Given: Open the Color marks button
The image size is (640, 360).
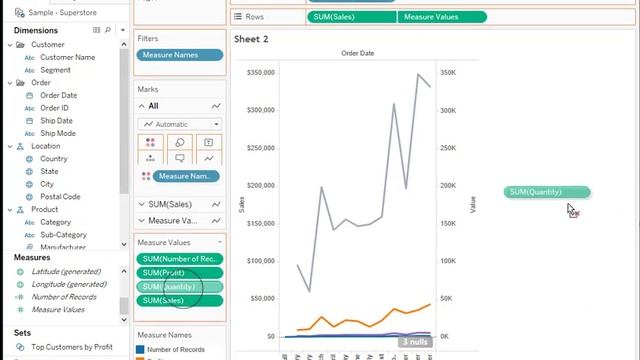Looking at the screenshot, I should point(150,142).
